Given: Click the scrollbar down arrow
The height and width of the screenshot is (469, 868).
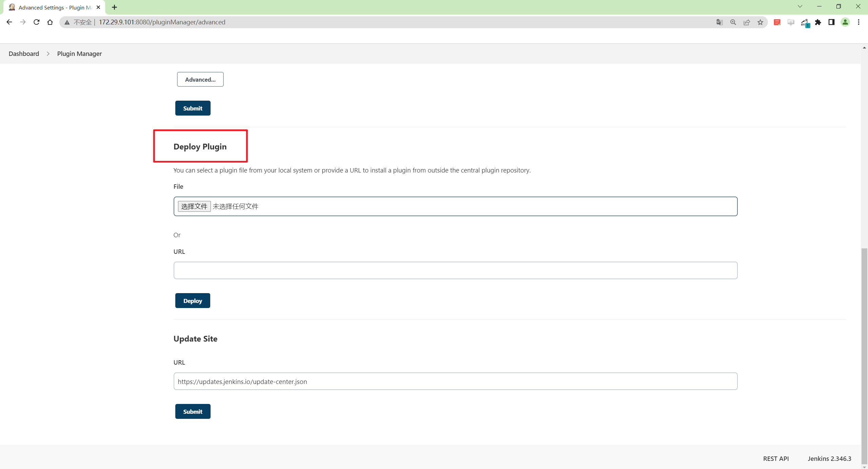Looking at the screenshot, I should 864,466.
